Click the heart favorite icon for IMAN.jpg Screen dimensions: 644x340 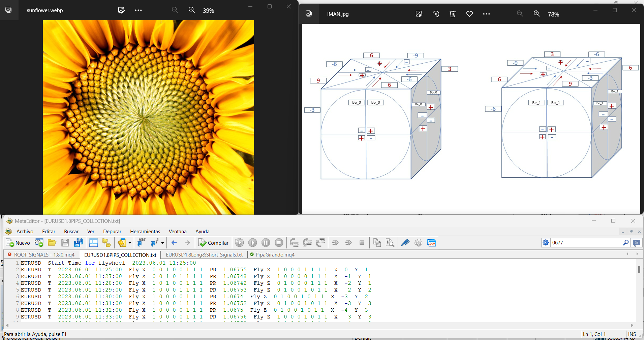(x=469, y=14)
